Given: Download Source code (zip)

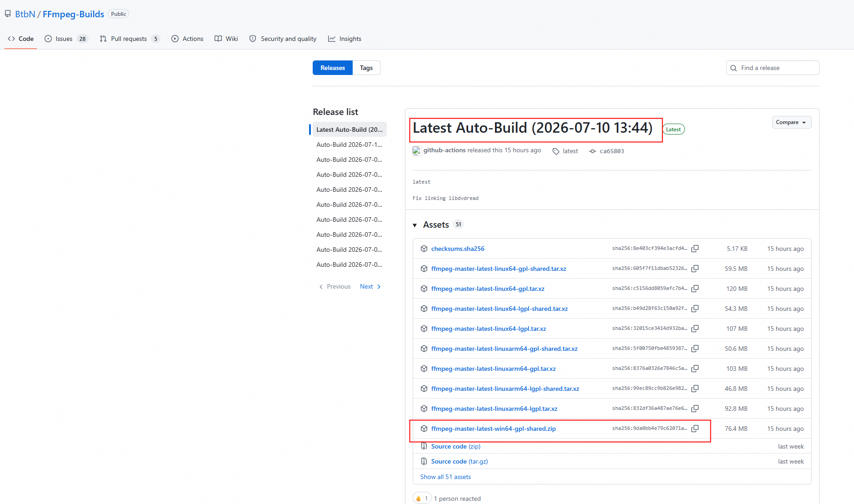Looking at the screenshot, I should (456, 446).
